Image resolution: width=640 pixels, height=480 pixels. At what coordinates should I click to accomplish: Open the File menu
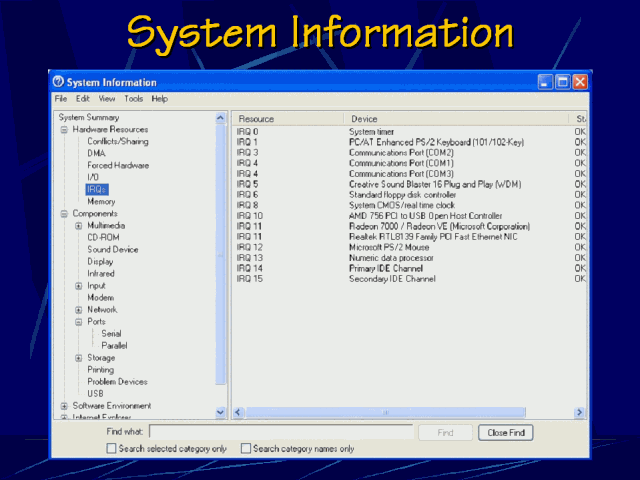pos(61,99)
